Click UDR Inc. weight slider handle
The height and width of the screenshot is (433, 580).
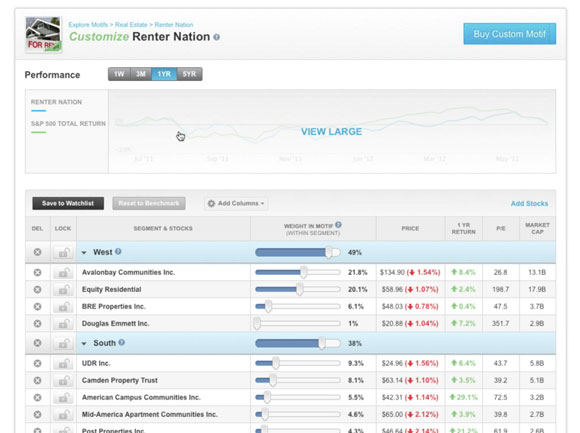click(276, 363)
